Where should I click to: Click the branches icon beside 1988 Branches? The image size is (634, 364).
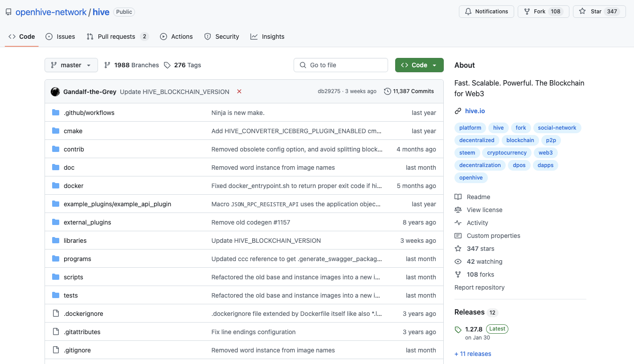(x=107, y=65)
